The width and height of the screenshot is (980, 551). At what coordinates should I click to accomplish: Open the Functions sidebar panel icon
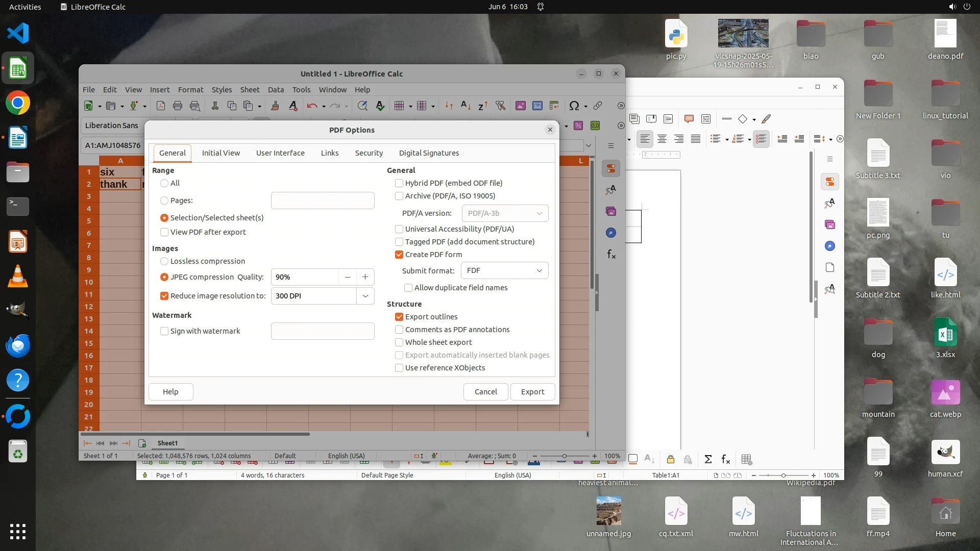[x=611, y=254]
